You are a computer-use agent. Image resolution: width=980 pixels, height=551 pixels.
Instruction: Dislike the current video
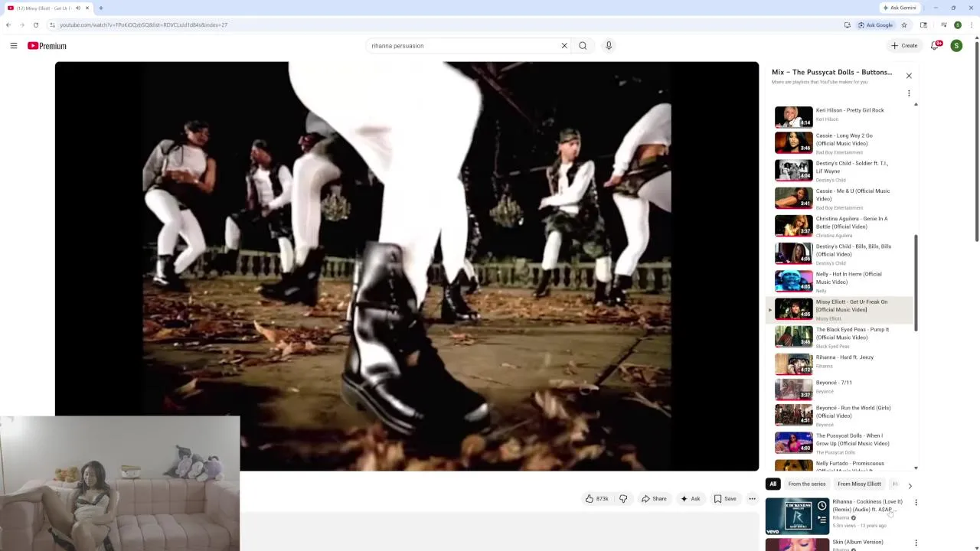(623, 499)
